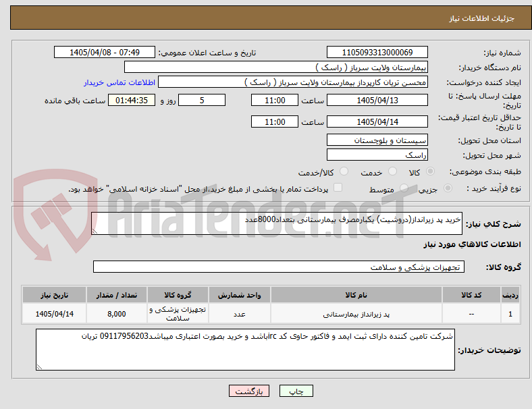532x409 pixels.
Task: Click the remaining days field 5
Action: [x=202, y=100]
